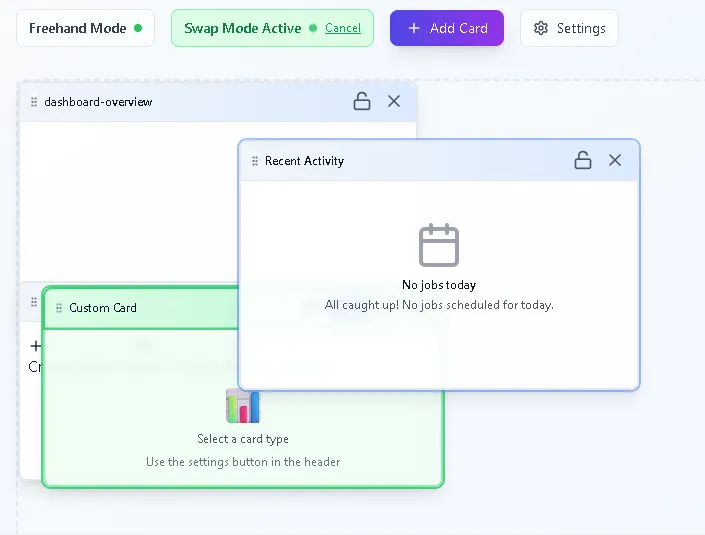Close the Recent Activity card
Viewport: 705px width, 535px height.
pyautogui.click(x=615, y=160)
